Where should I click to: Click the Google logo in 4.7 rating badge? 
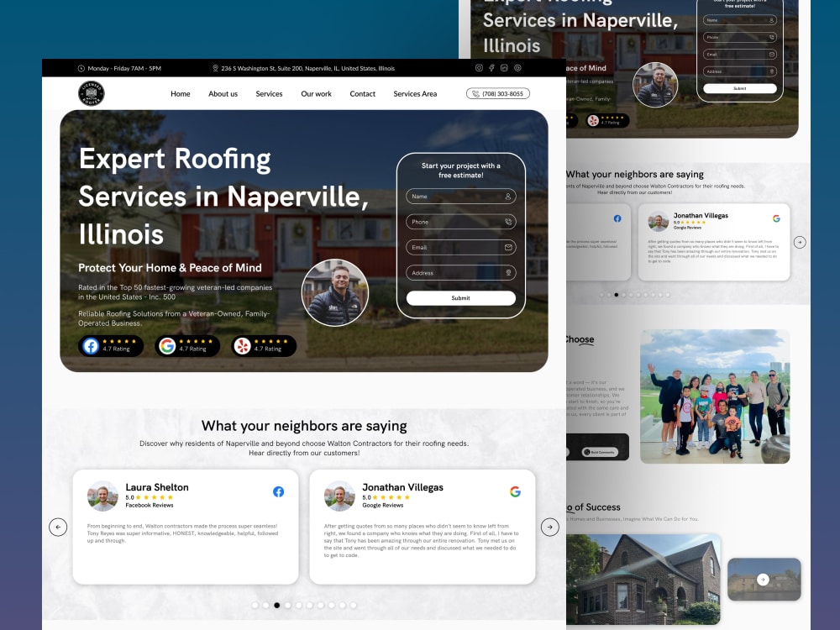point(167,346)
